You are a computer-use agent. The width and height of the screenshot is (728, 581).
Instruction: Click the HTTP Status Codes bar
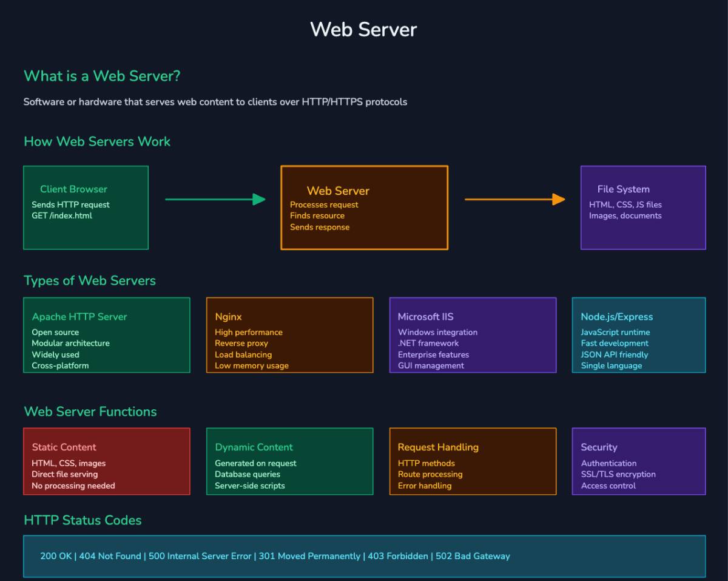click(x=364, y=556)
